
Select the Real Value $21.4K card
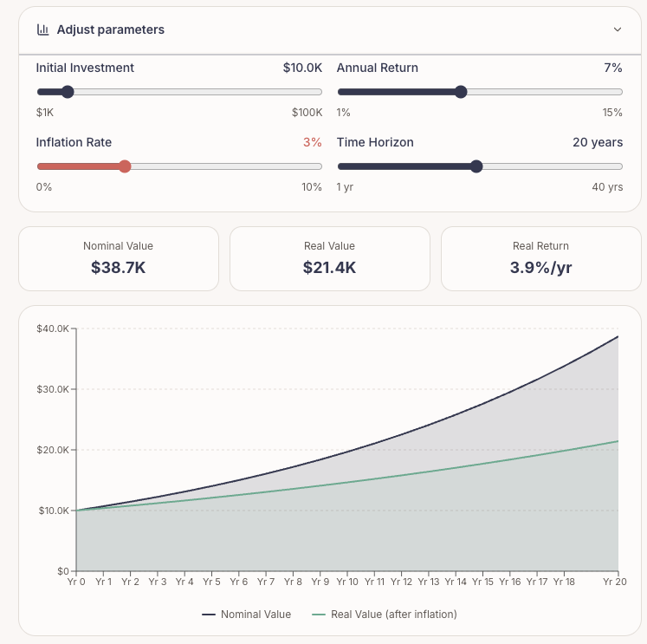tap(329, 258)
